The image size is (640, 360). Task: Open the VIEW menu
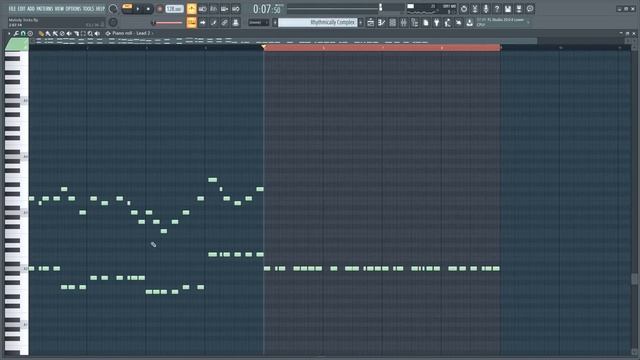coord(60,8)
